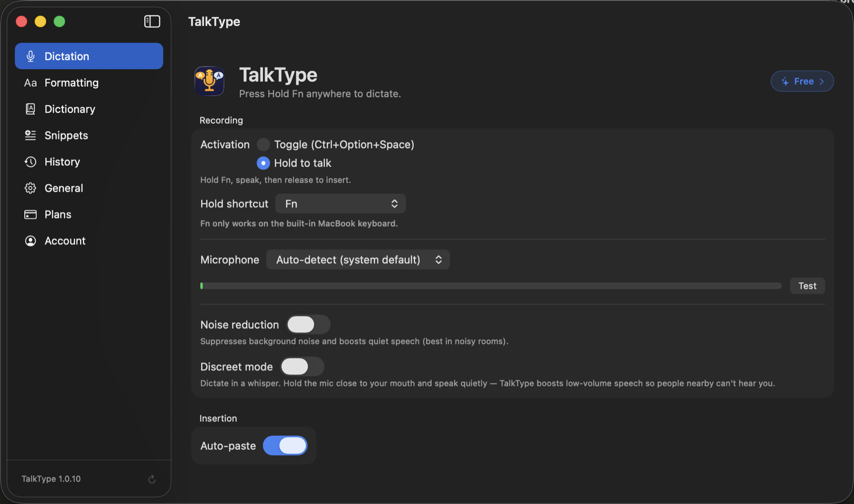The height and width of the screenshot is (504, 854).
Task: Open General settings
Action: click(x=89, y=188)
